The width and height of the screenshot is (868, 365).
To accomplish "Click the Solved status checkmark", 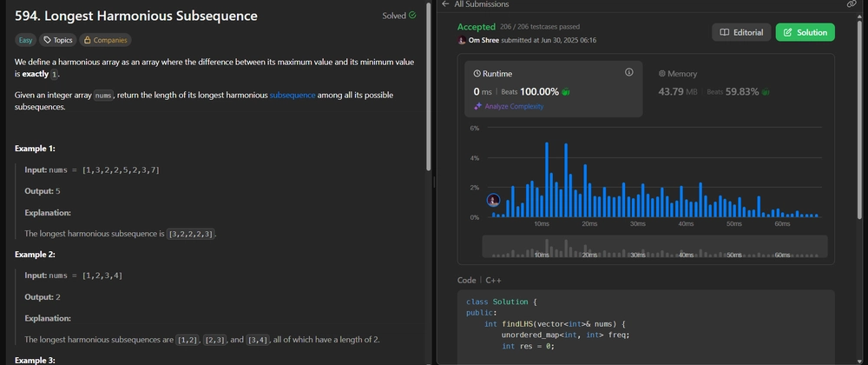I will (x=412, y=16).
